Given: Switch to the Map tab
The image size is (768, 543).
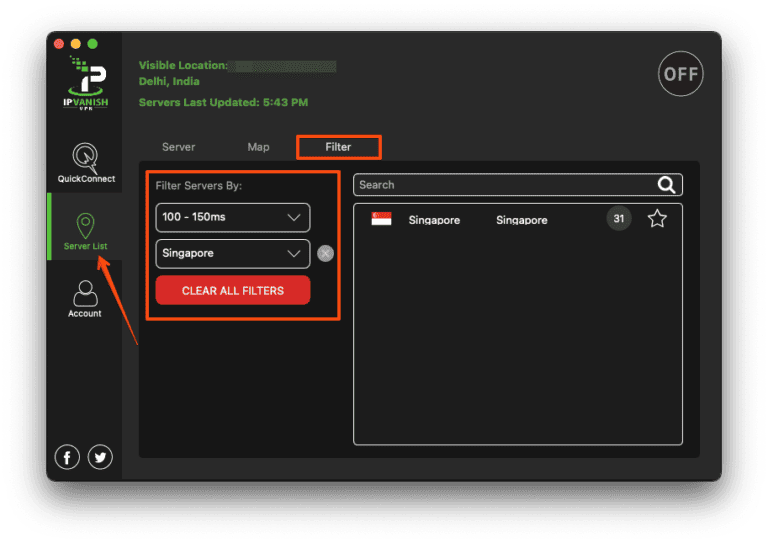Looking at the screenshot, I should coord(258,147).
